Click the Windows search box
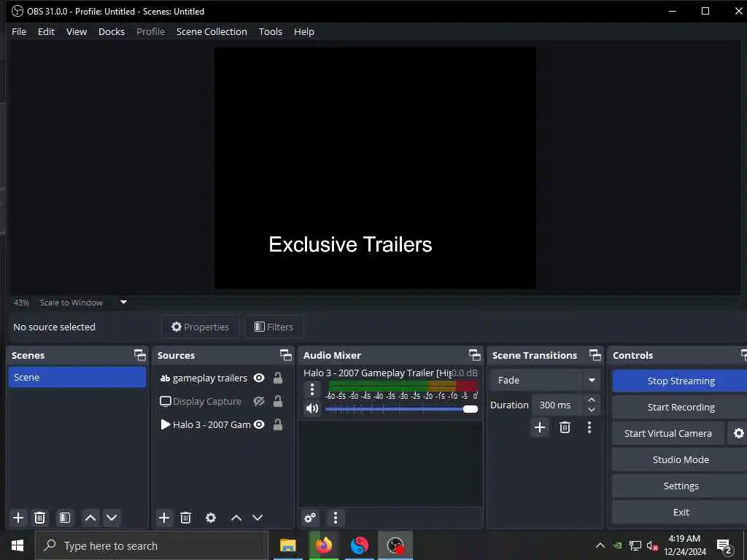Screen dimensions: 747x560 pyautogui.click(x=152, y=545)
